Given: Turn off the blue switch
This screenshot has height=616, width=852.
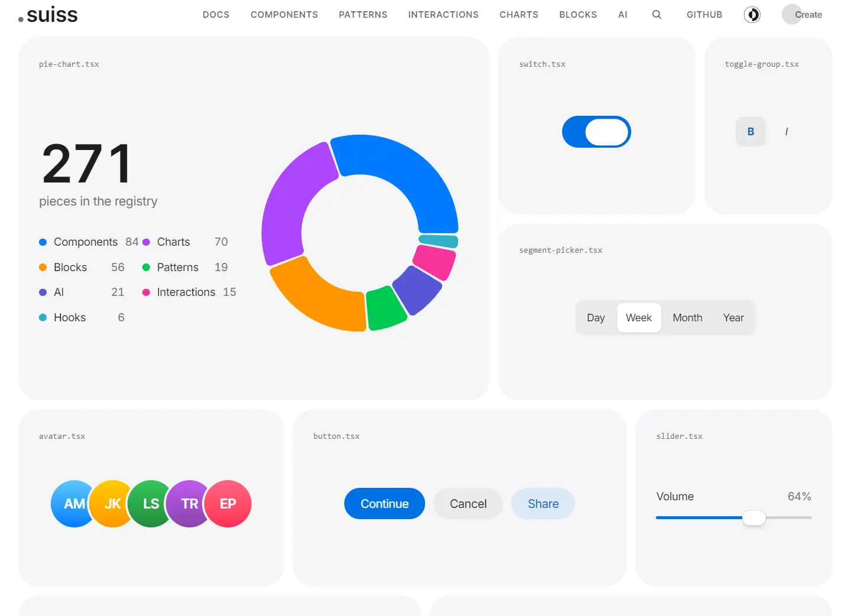Looking at the screenshot, I should pos(596,132).
